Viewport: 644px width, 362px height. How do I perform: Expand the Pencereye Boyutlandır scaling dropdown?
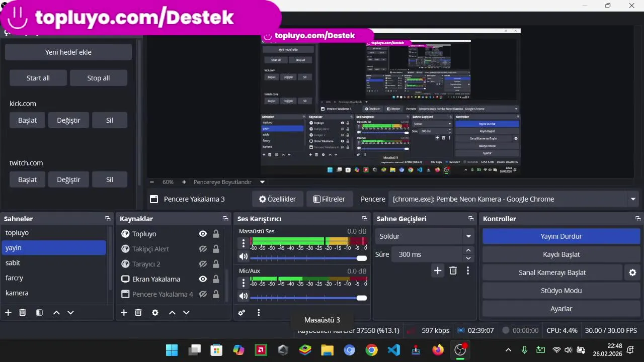pos(262,182)
